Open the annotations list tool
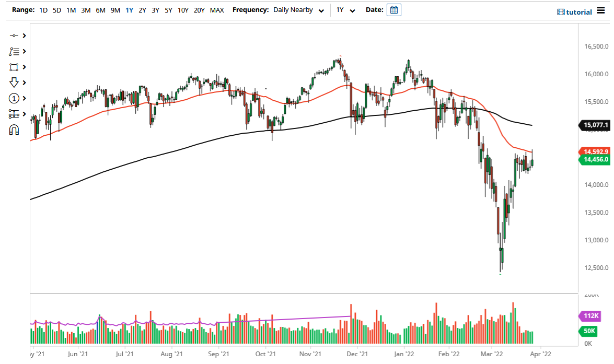 [15, 51]
